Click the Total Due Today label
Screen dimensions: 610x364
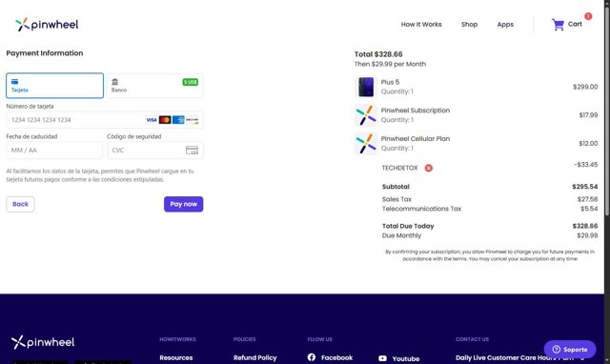(408, 226)
